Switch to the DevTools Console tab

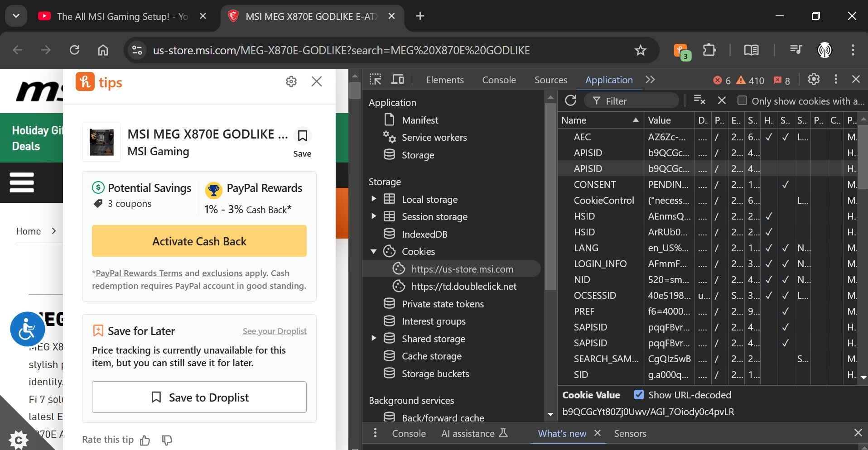[x=499, y=80]
